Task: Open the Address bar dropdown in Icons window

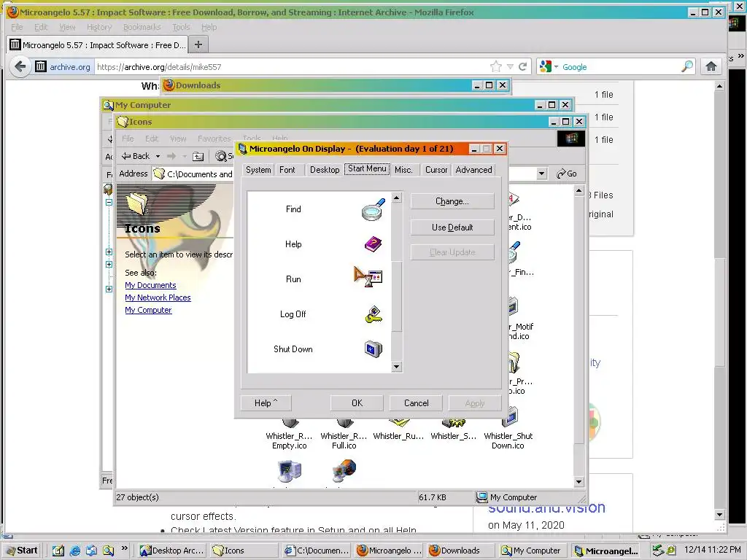Action: (x=541, y=174)
